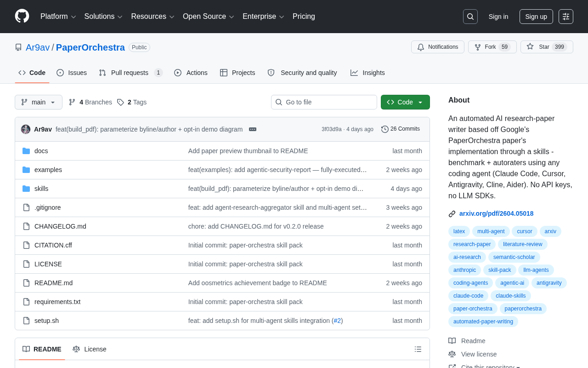
Task: Expand the Enterprise menu
Action: (264, 17)
